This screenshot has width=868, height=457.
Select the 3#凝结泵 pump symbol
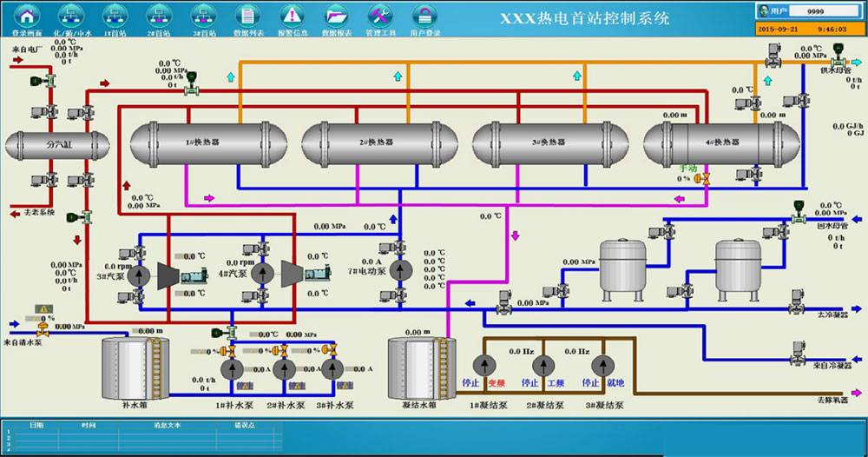pyautogui.click(x=603, y=365)
